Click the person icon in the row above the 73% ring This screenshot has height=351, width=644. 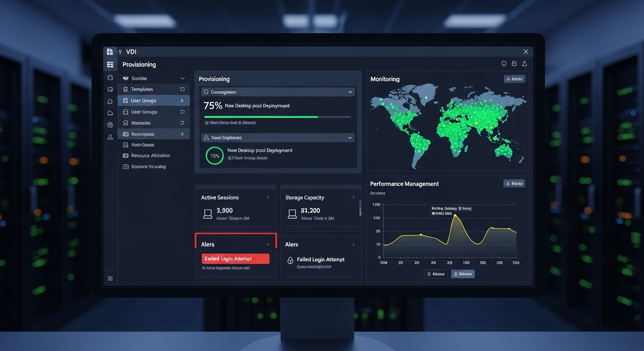coord(206,138)
